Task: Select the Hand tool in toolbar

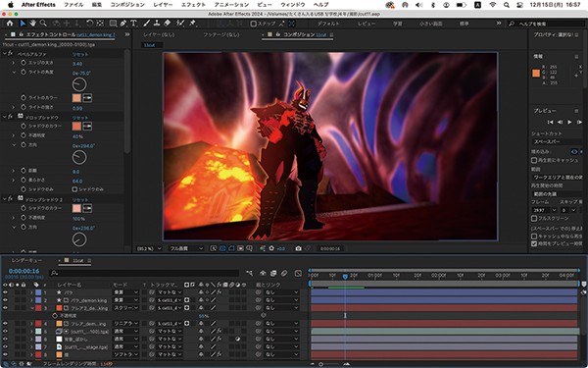Action: pyautogui.click(x=33, y=24)
